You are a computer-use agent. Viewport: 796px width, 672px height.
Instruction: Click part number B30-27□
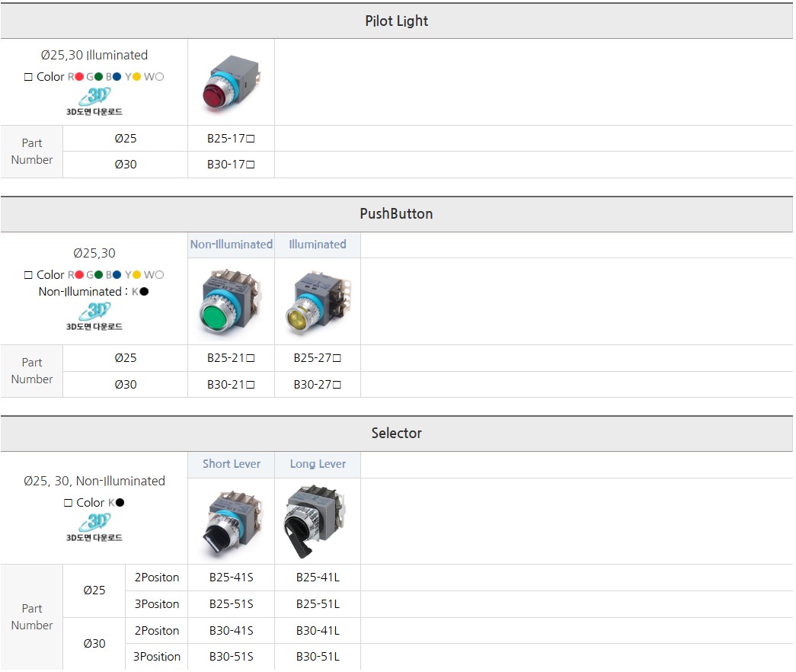[x=318, y=385]
